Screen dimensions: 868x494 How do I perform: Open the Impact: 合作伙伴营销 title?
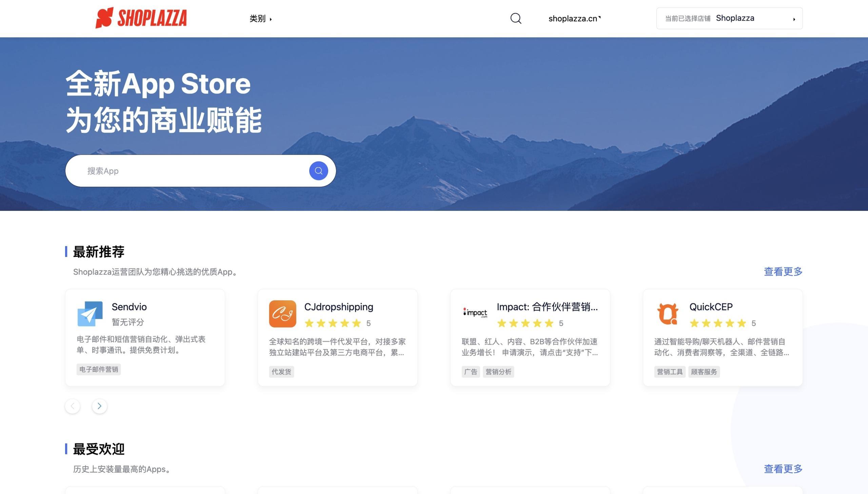click(547, 307)
